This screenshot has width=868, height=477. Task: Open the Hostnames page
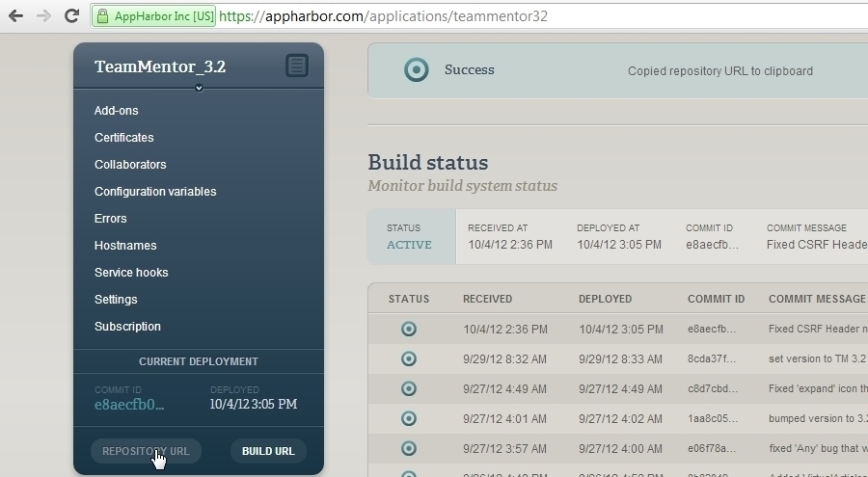click(125, 246)
